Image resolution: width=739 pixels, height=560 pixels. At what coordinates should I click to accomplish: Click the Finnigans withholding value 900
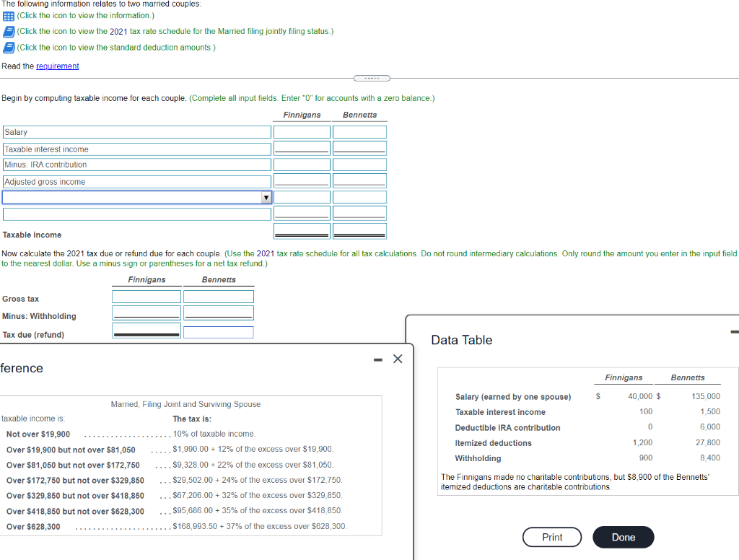click(646, 458)
